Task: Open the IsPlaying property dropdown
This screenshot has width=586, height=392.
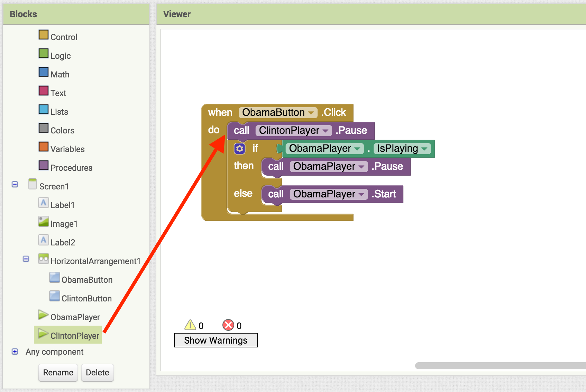Action: (424, 149)
